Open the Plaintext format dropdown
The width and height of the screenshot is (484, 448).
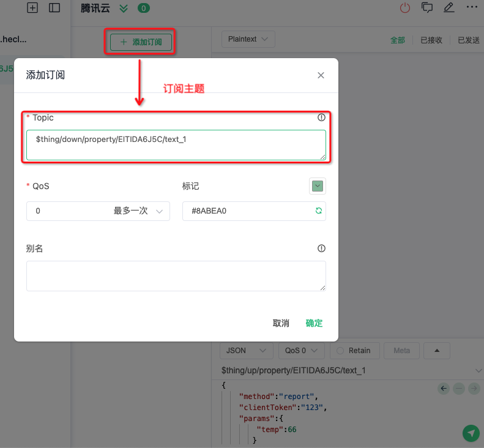[x=248, y=39]
